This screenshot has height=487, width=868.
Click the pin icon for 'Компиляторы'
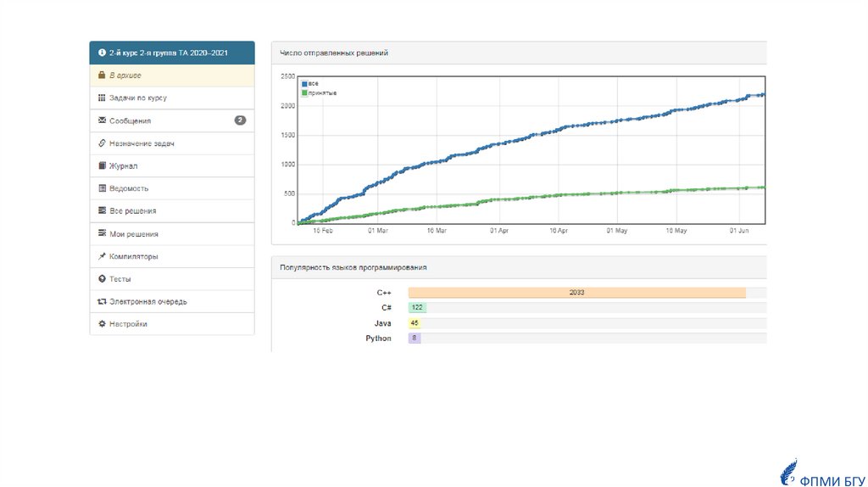(102, 256)
